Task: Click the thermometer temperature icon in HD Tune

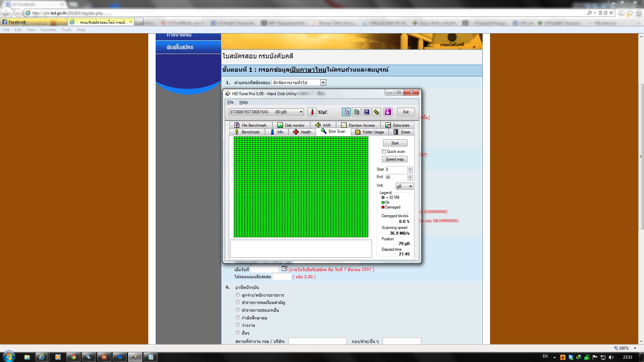Action: [312, 112]
